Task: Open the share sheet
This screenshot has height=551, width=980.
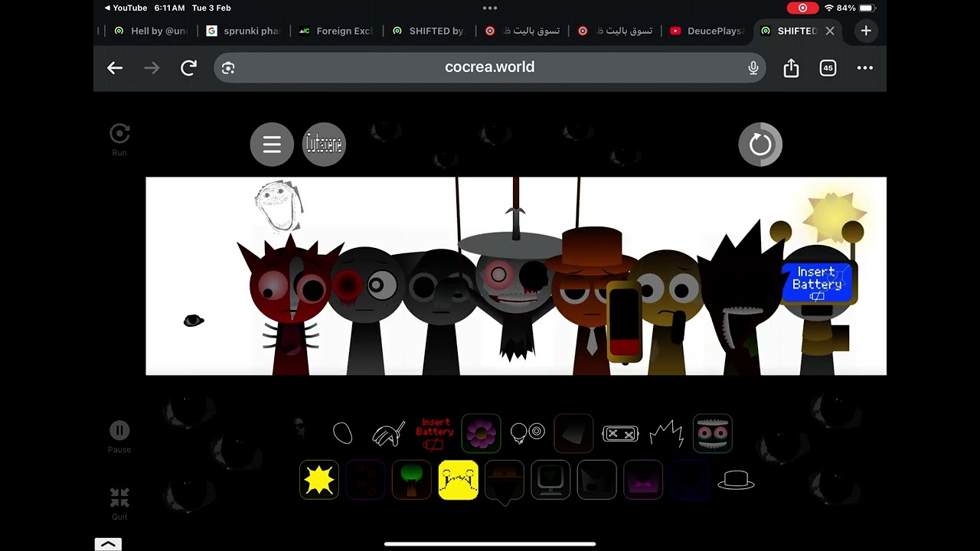Action: 791,67
